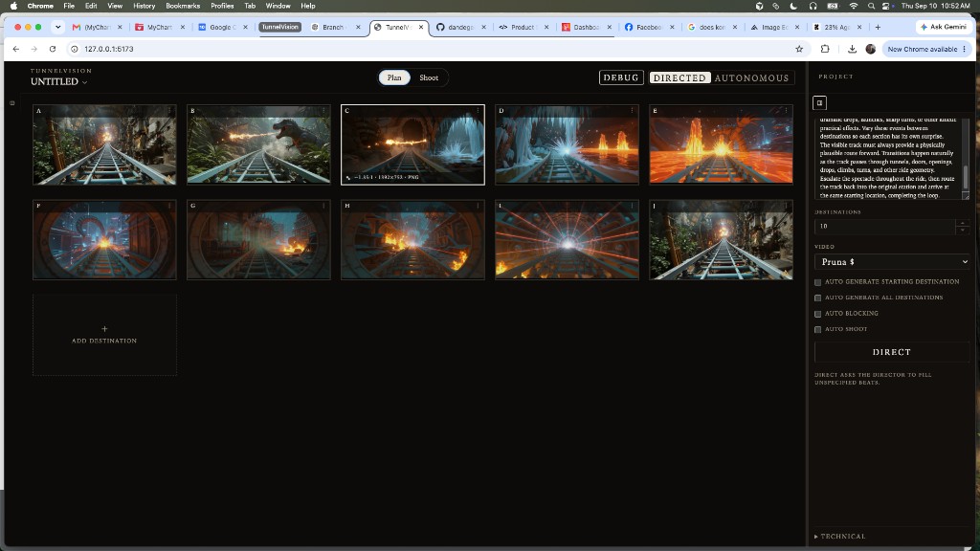980x551 pixels.
Task: Expand the Technical section
Action: coord(840,536)
